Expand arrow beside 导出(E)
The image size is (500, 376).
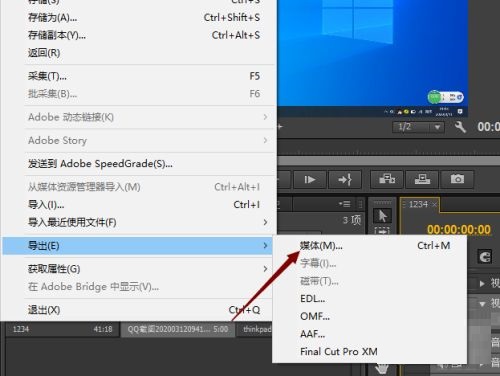(x=265, y=246)
